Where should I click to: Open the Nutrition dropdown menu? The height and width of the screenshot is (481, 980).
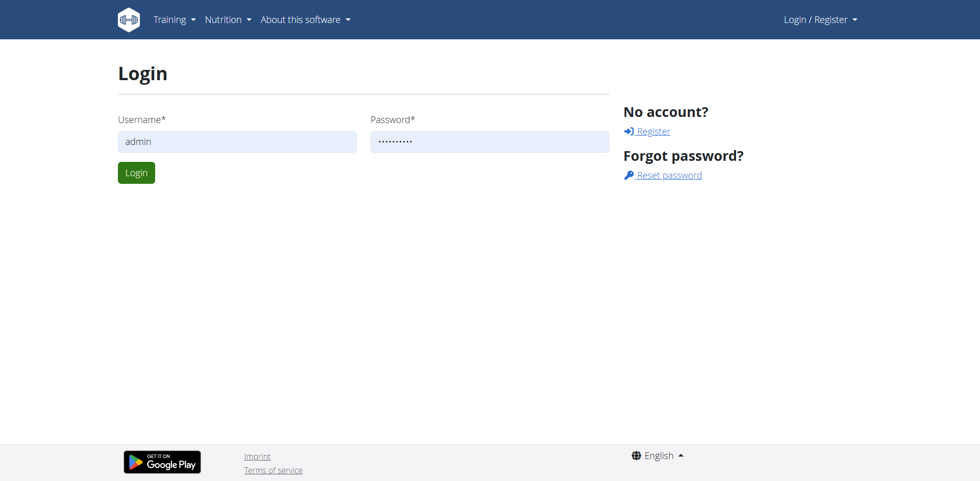coord(224,20)
